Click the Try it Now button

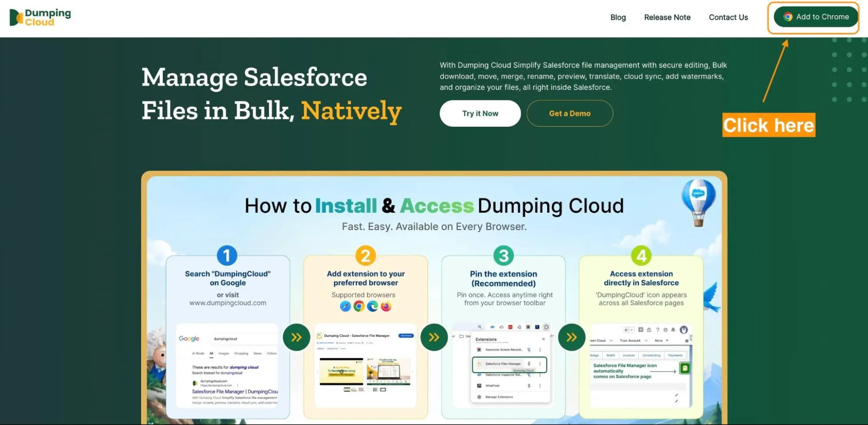pos(480,113)
